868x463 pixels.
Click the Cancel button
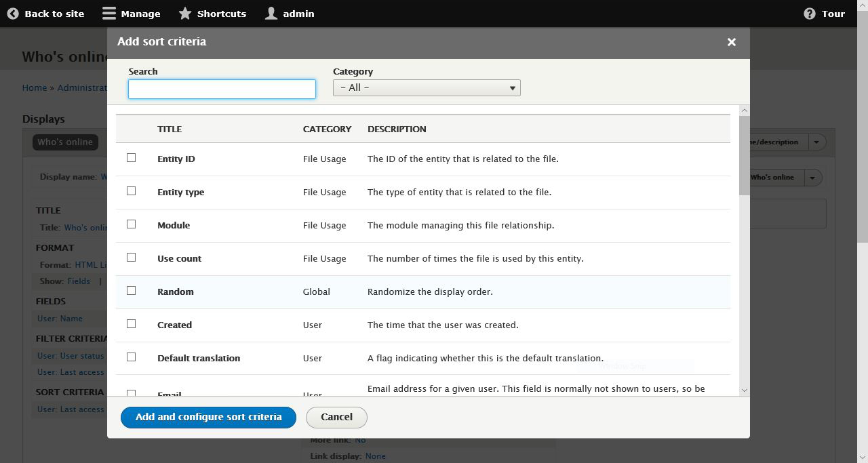(x=336, y=417)
